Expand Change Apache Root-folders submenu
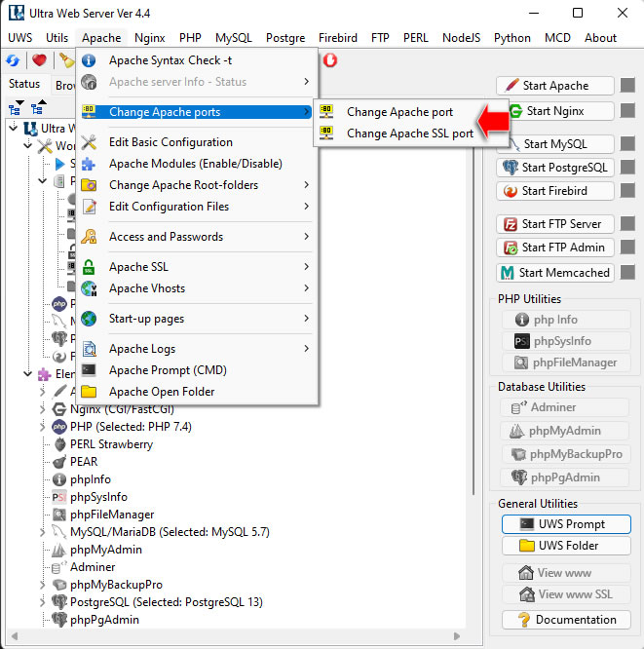The width and height of the screenshot is (644, 649). pos(197,185)
